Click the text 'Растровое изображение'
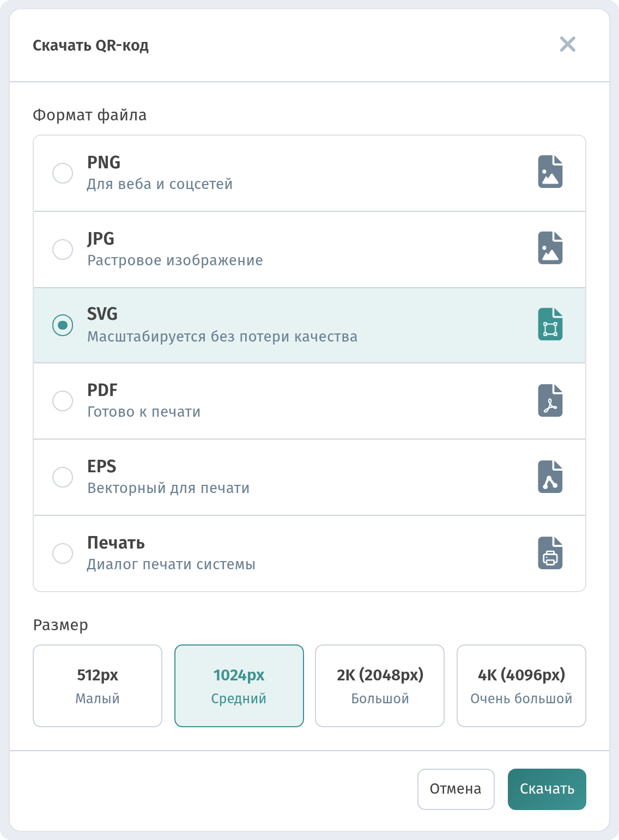This screenshot has height=840, width=619. (175, 260)
